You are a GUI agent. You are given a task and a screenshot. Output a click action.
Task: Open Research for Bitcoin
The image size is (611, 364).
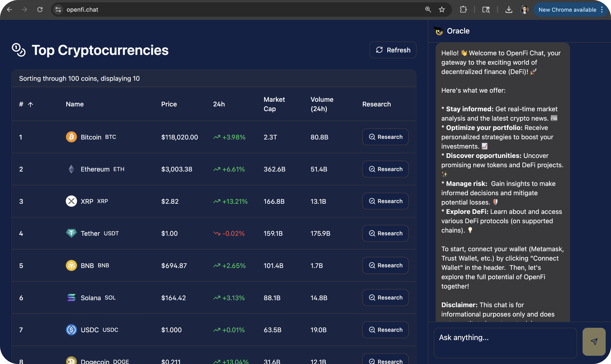pos(385,137)
